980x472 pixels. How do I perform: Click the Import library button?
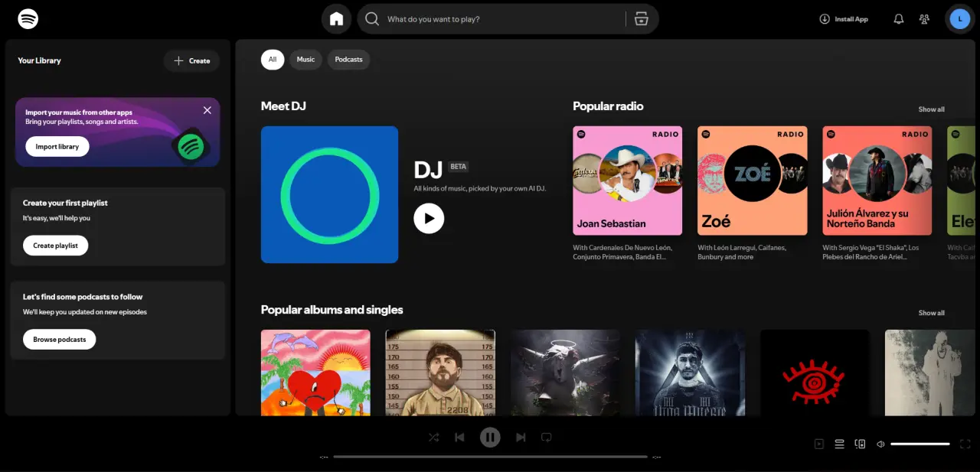(57, 147)
